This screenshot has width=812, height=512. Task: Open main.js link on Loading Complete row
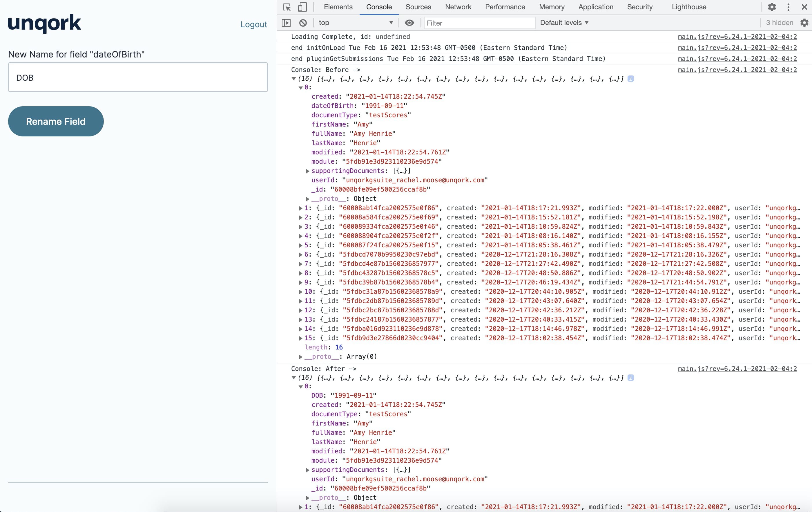coord(737,37)
